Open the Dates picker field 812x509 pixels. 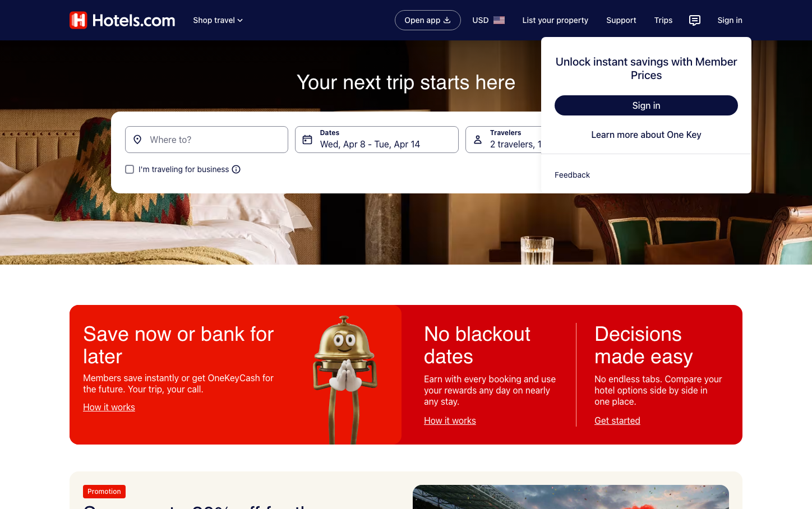point(377,140)
